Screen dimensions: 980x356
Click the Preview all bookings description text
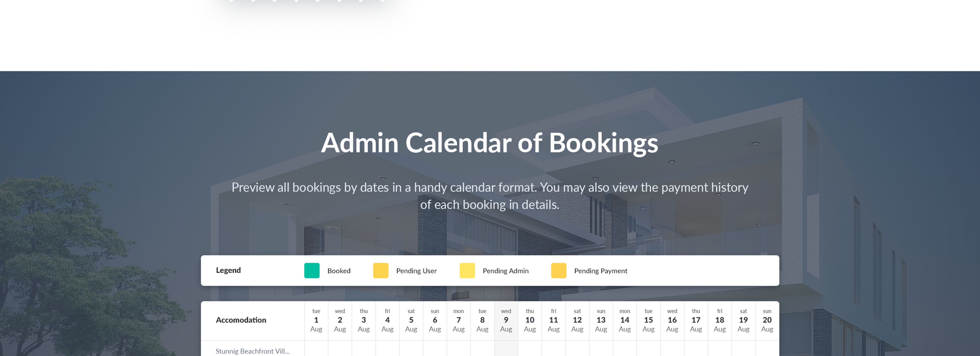click(490, 196)
